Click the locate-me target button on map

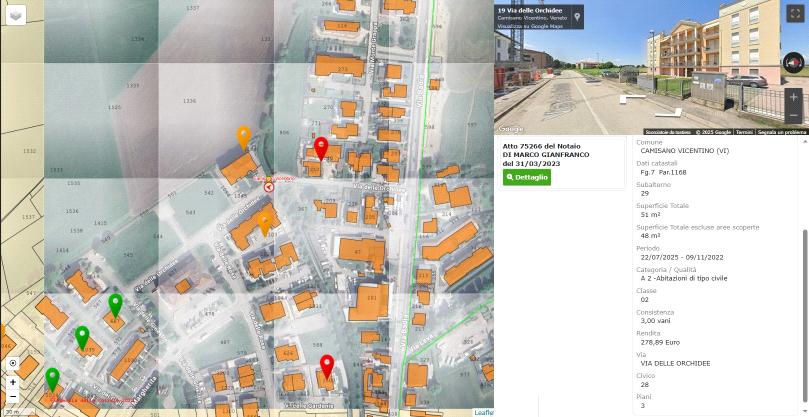pos(13,363)
